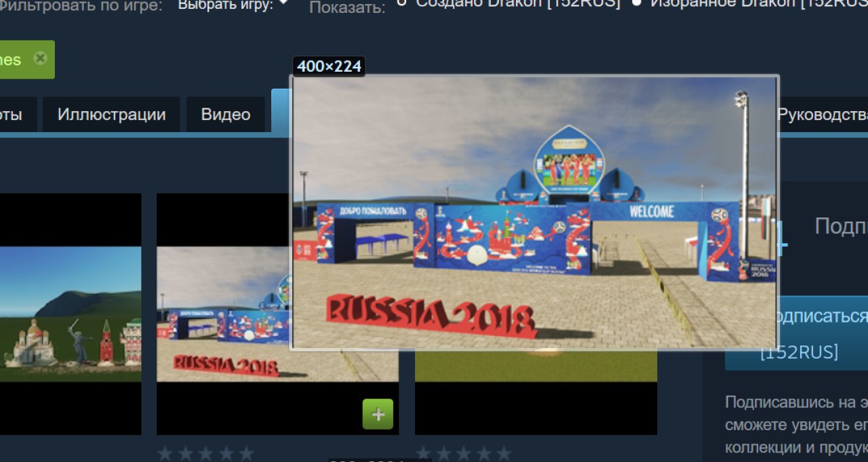Viewport: 868px width, 462px height.
Task: Select the Избранное Drakon [152RUS] radio option
Action: 636,3
